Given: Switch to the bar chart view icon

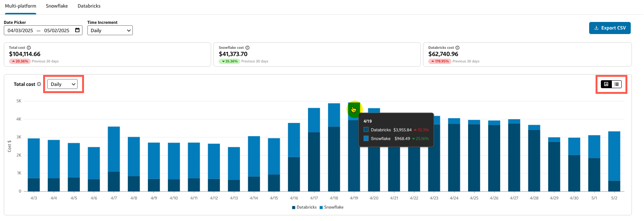Looking at the screenshot, I should pos(606,84).
